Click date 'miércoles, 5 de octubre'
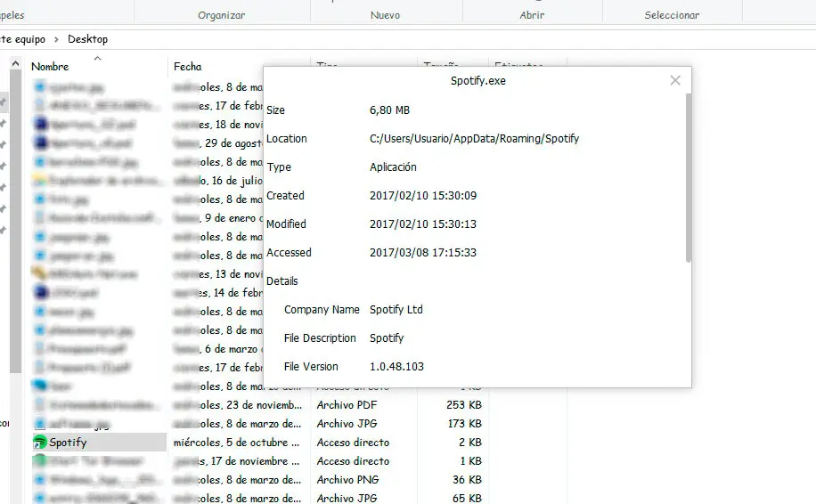Image resolution: width=816 pixels, height=504 pixels. (237, 442)
